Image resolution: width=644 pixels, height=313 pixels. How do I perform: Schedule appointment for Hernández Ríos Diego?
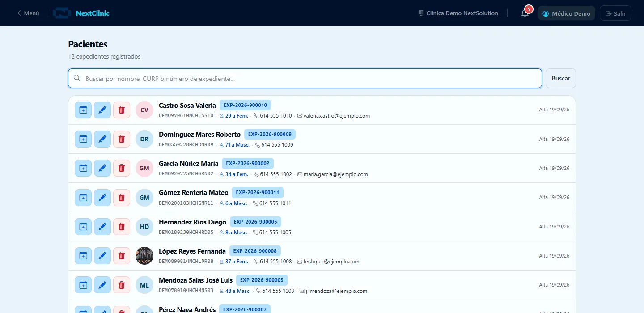(x=83, y=227)
